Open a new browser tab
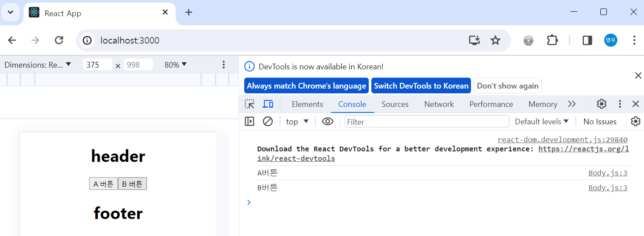The width and height of the screenshot is (644, 236). tap(189, 12)
